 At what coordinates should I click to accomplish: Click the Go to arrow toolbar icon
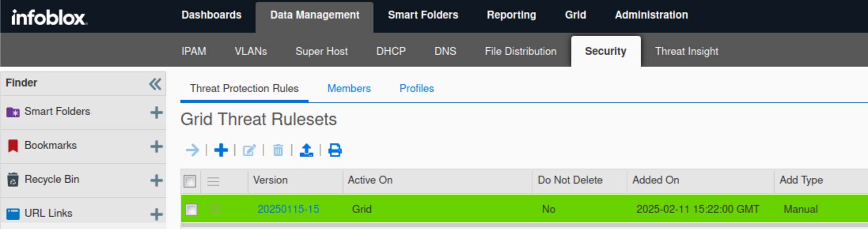[x=193, y=150]
